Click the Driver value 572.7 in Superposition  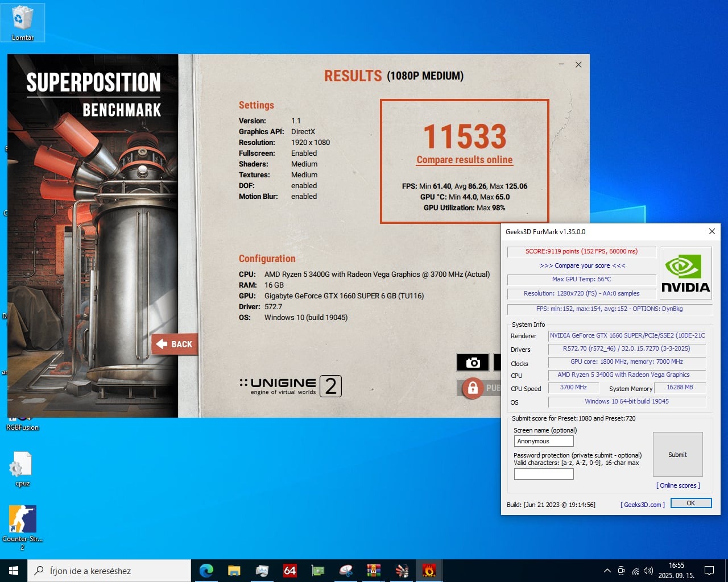(x=273, y=306)
